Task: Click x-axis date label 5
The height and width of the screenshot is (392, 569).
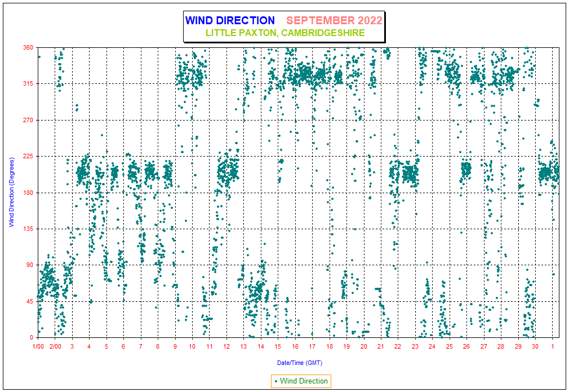Action: pyautogui.click(x=106, y=347)
